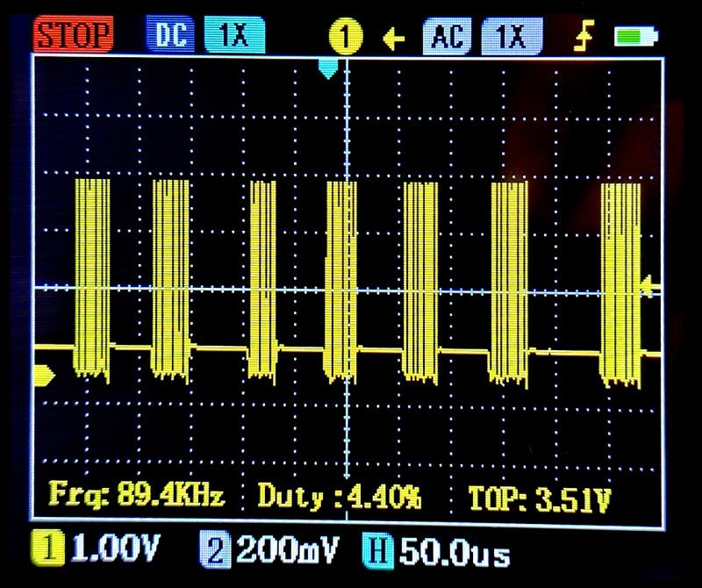Select the yellow channel 1 ground level marker
Screen dimensions: 702x588
[x=43, y=374]
